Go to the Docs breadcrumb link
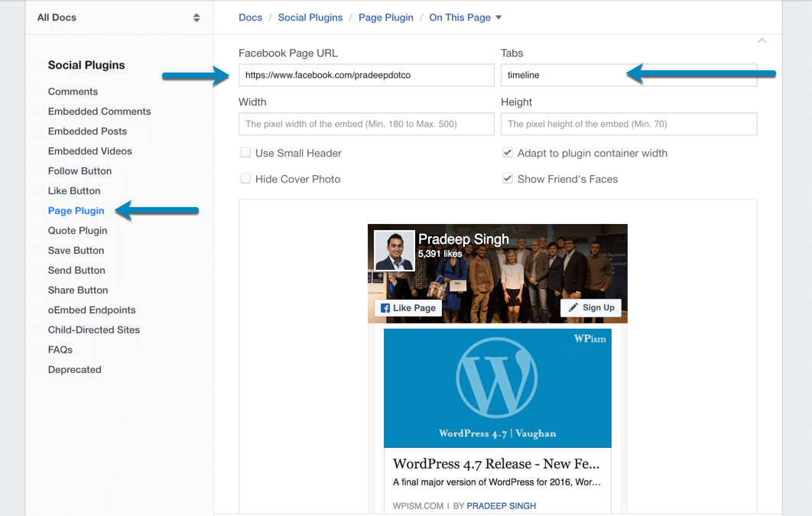The width and height of the screenshot is (812, 516). tap(250, 18)
